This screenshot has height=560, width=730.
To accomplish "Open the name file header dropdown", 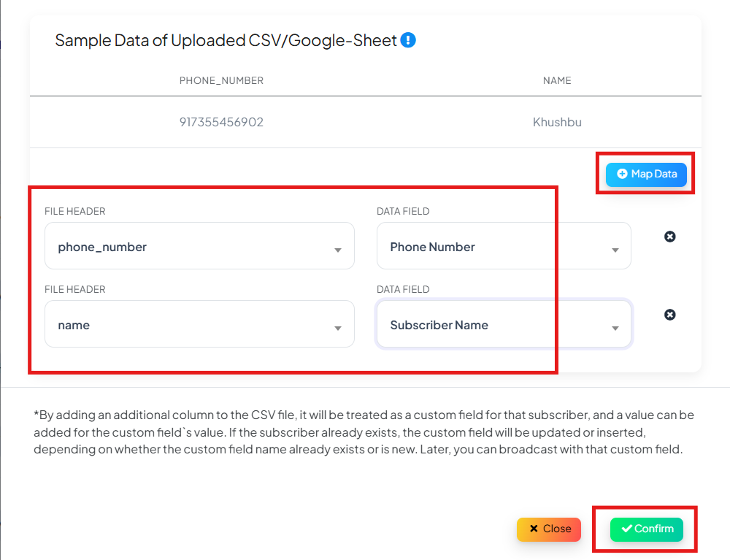I will (199, 324).
